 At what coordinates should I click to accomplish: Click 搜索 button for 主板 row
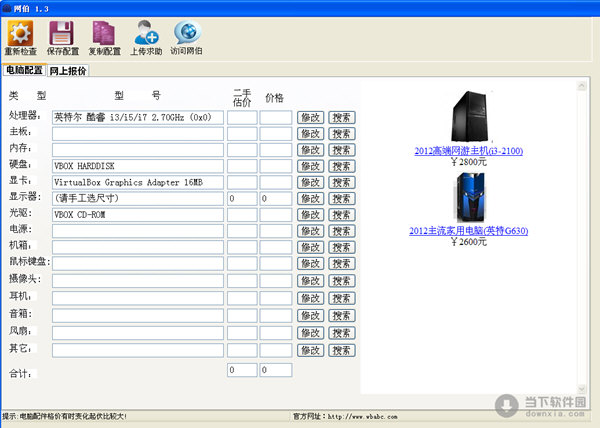click(x=342, y=133)
